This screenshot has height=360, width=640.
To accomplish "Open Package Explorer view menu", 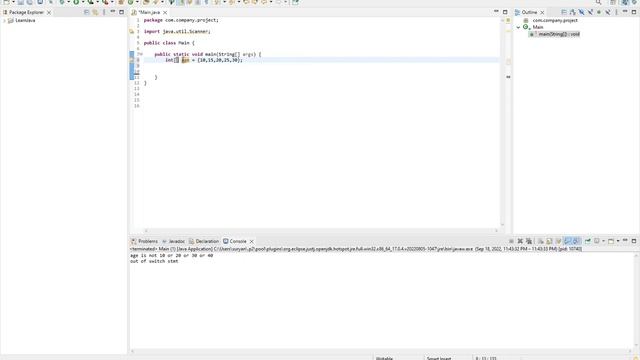I will [104, 12].
